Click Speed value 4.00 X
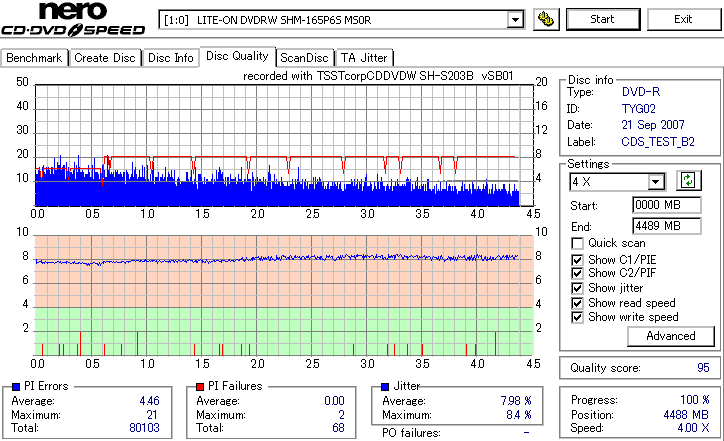The width and height of the screenshot is (724, 441). pos(693,428)
